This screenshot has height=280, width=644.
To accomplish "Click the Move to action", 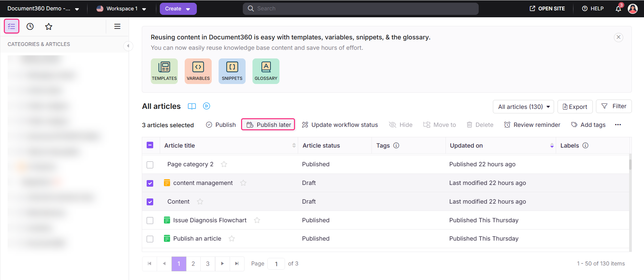I will tap(440, 125).
